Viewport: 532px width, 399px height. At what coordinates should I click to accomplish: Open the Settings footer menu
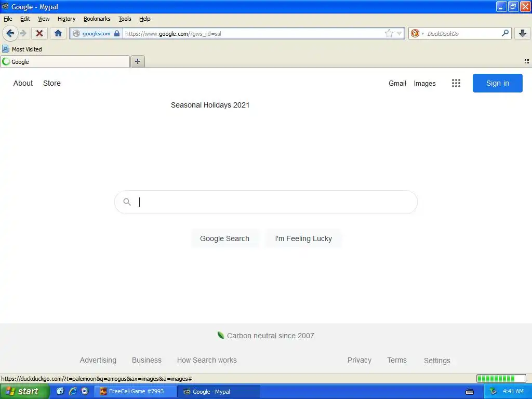(437, 361)
